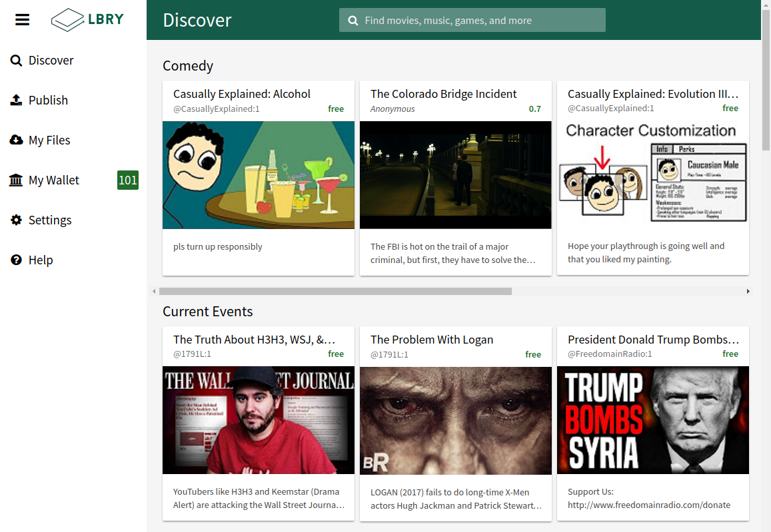This screenshot has width=771, height=532.
Task: Open The Problem With Logan title
Action: point(432,340)
